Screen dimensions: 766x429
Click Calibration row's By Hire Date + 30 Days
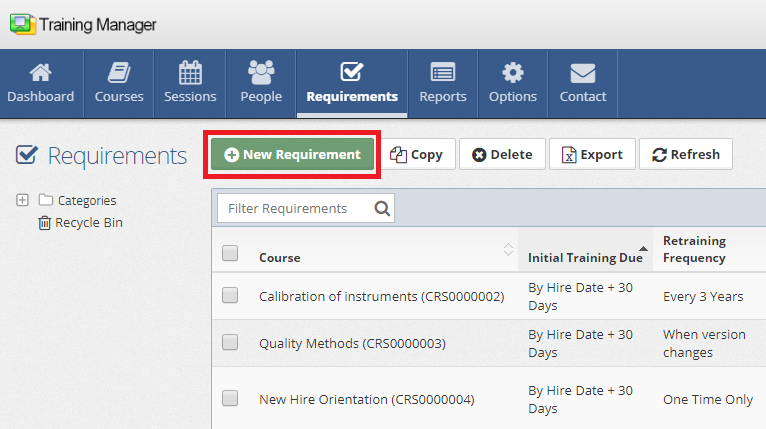[x=580, y=297]
